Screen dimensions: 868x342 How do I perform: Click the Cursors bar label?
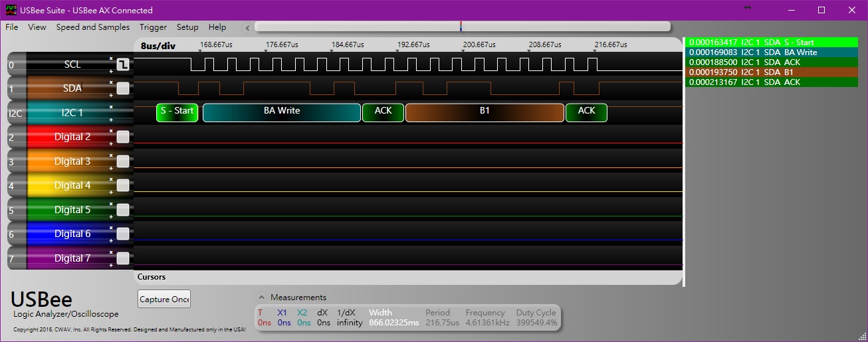pyautogui.click(x=152, y=277)
